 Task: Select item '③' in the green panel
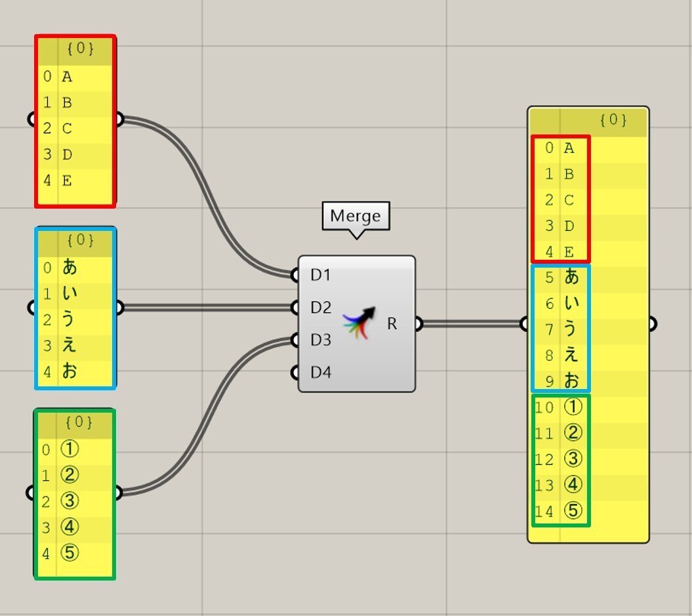[x=69, y=501]
